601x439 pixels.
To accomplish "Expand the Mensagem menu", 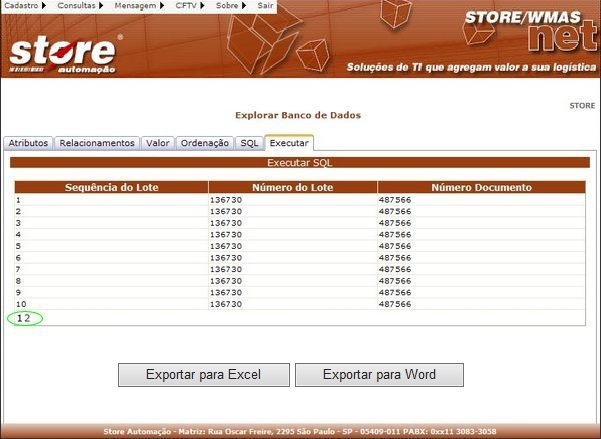I will tap(138, 6).
